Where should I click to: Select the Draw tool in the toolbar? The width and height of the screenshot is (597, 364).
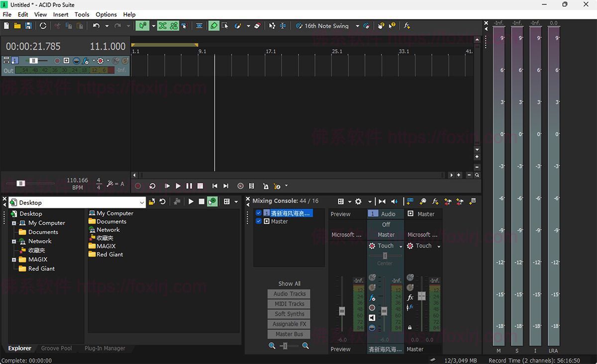pyautogui.click(x=214, y=25)
